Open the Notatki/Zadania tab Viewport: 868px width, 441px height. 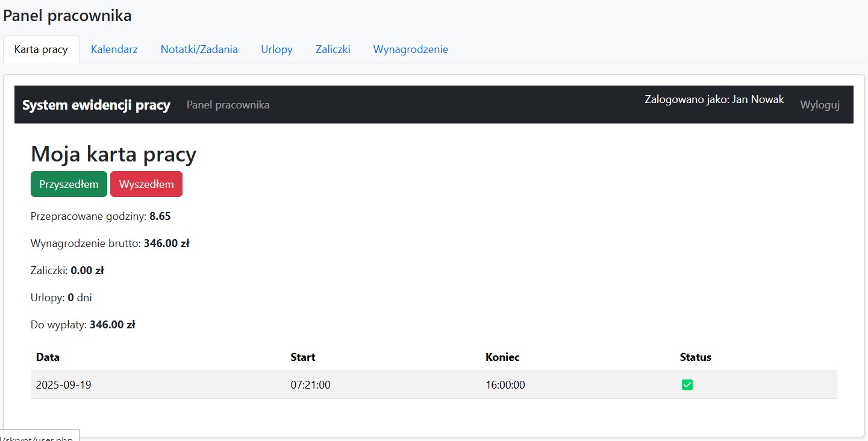click(199, 49)
